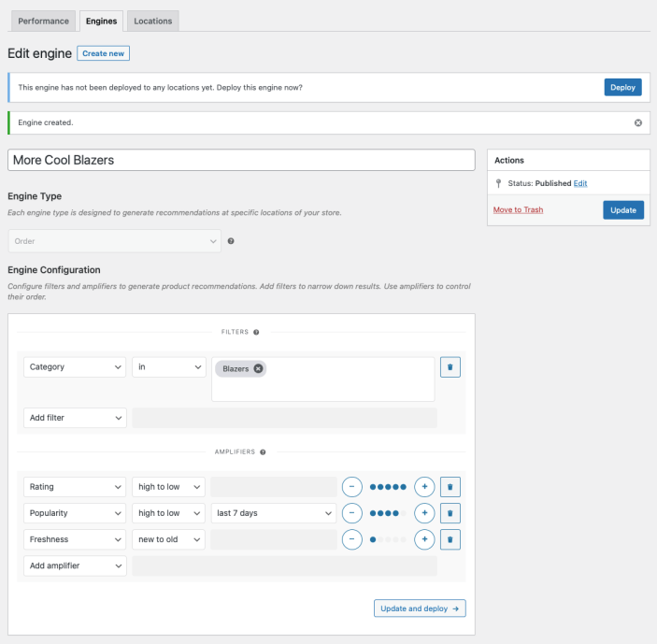
Task: Open the new to old dropdown
Action: click(x=168, y=539)
